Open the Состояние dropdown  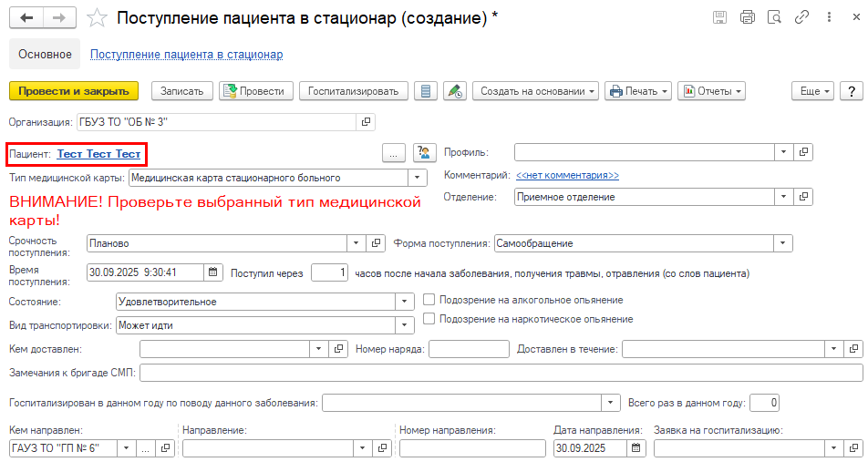pos(406,302)
